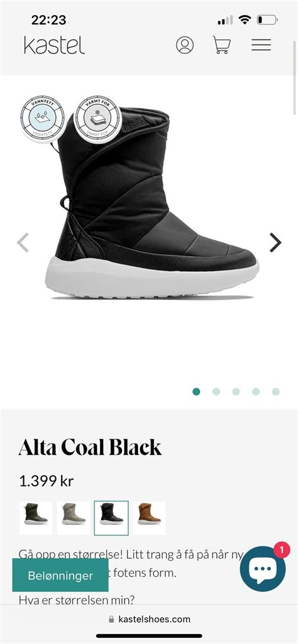Choose the brown boot color variant
The image size is (298, 644).
pos(149,518)
